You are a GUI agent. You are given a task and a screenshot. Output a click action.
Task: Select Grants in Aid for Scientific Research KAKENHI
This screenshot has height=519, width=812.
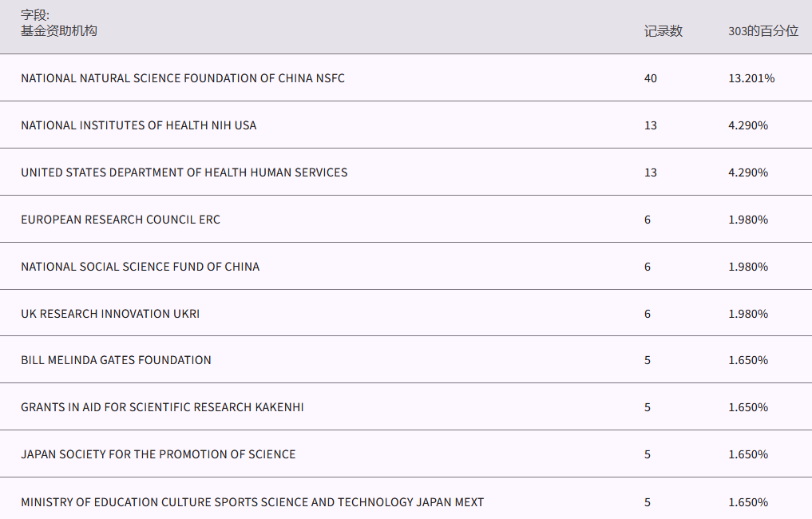coord(162,407)
